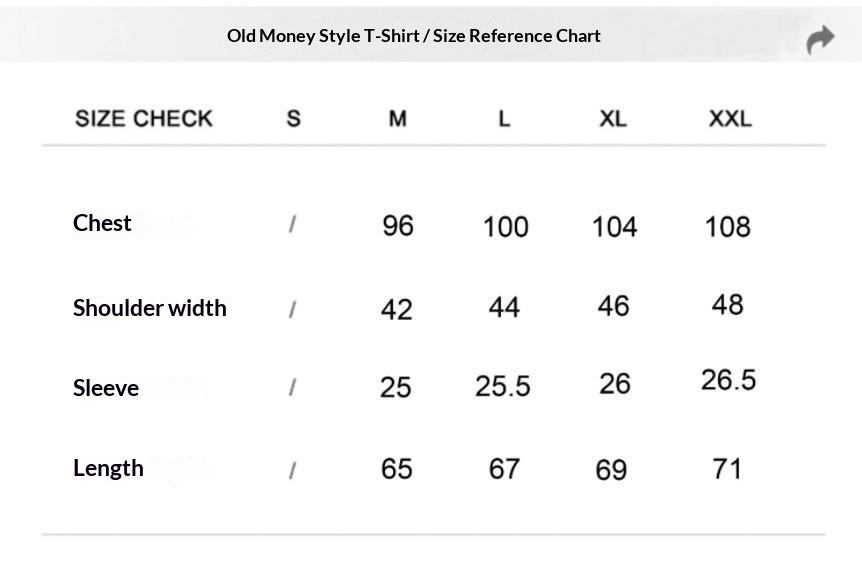Click the share arrow icon
This screenshot has width=862, height=588.
(x=820, y=40)
